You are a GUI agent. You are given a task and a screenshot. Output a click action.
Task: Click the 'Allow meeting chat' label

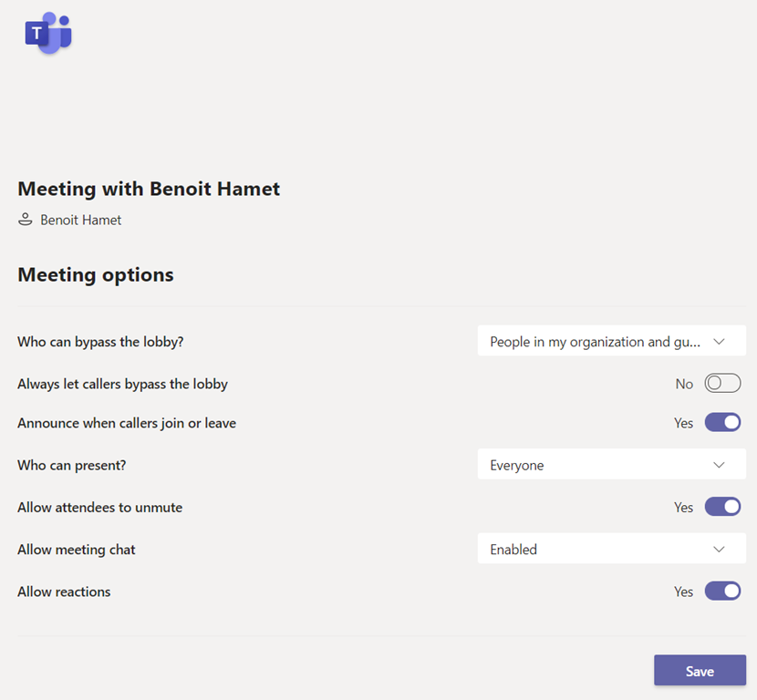[77, 550]
